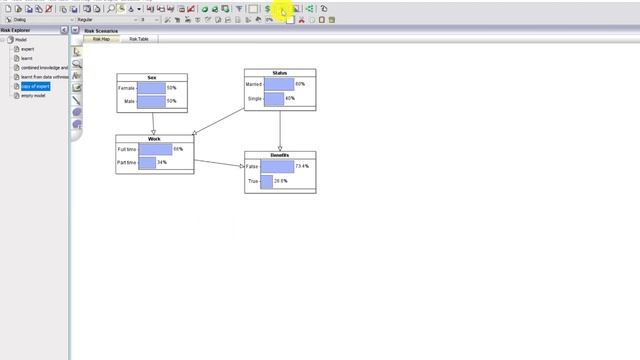Screen dimensions: 640x360
Task: Click the Open file folder icon
Action: click(18, 9)
